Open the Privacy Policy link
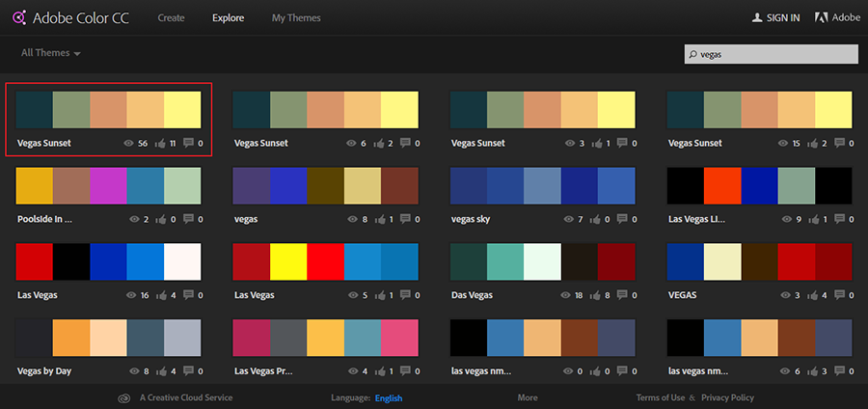Viewport: 868px width, 409px height. pyautogui.click(x=727, y=397)
